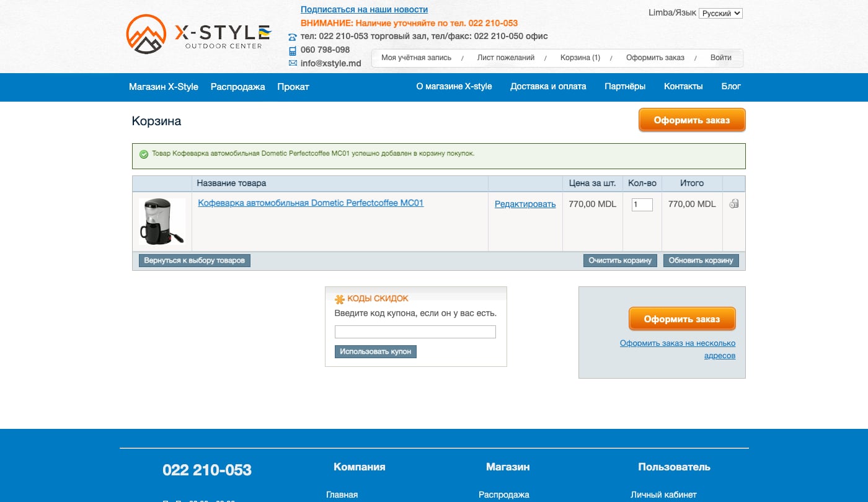Viewport: 868px width, 502px height.
Task: Open the footer Распродажа link
Action: click(504, 495)
